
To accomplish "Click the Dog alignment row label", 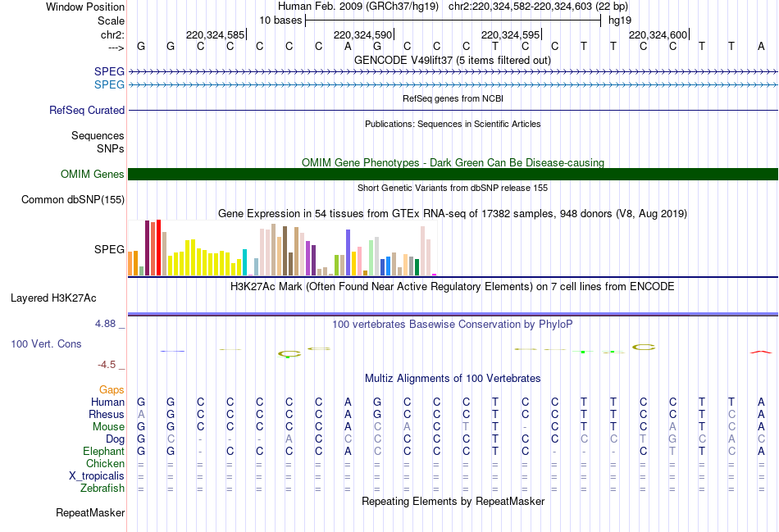I will point(115,439).
